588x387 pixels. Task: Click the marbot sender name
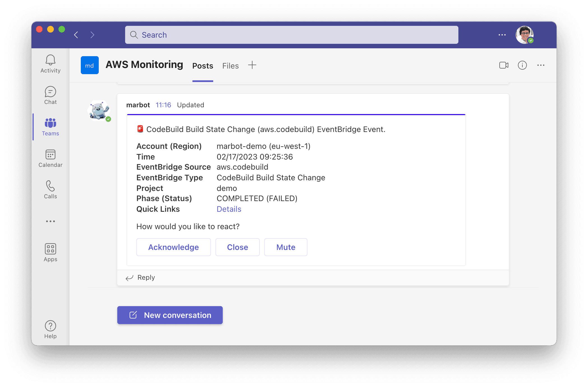[x=138, y=105]
